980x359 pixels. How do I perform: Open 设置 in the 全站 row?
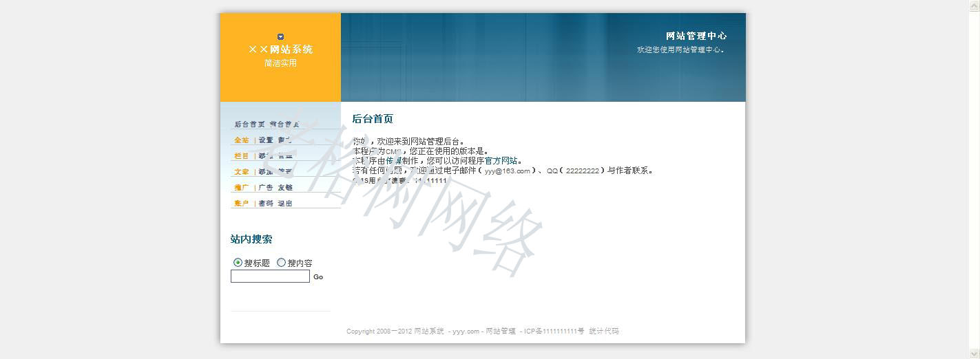[266, 140]
